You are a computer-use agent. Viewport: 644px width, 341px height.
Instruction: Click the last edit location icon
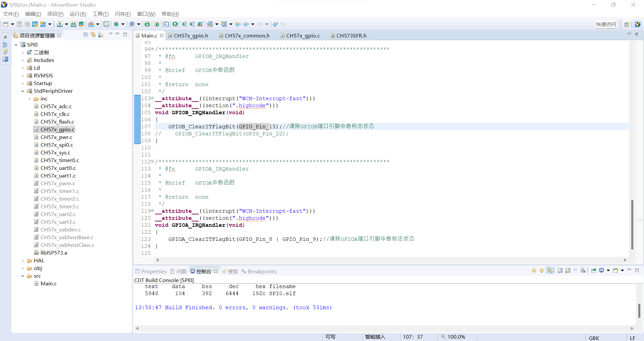pos(238,24)
